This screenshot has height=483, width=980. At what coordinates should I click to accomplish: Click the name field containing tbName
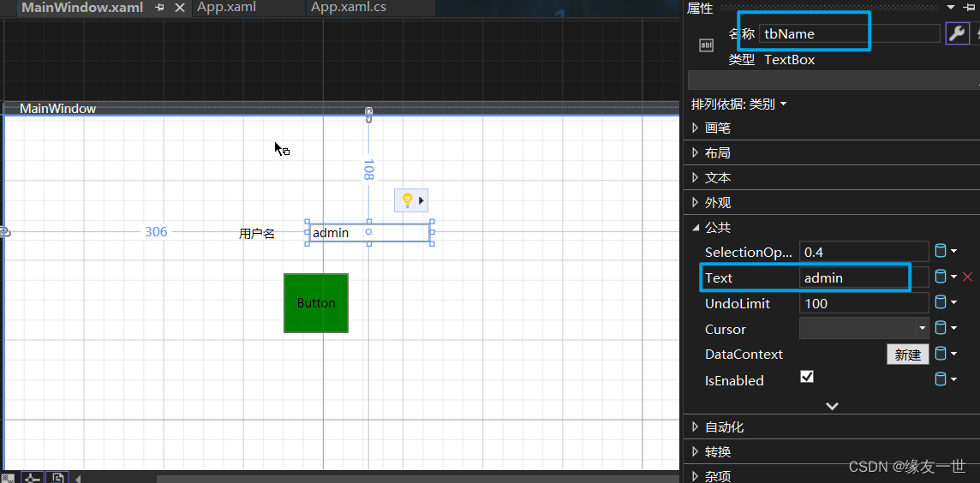point(850,33)
